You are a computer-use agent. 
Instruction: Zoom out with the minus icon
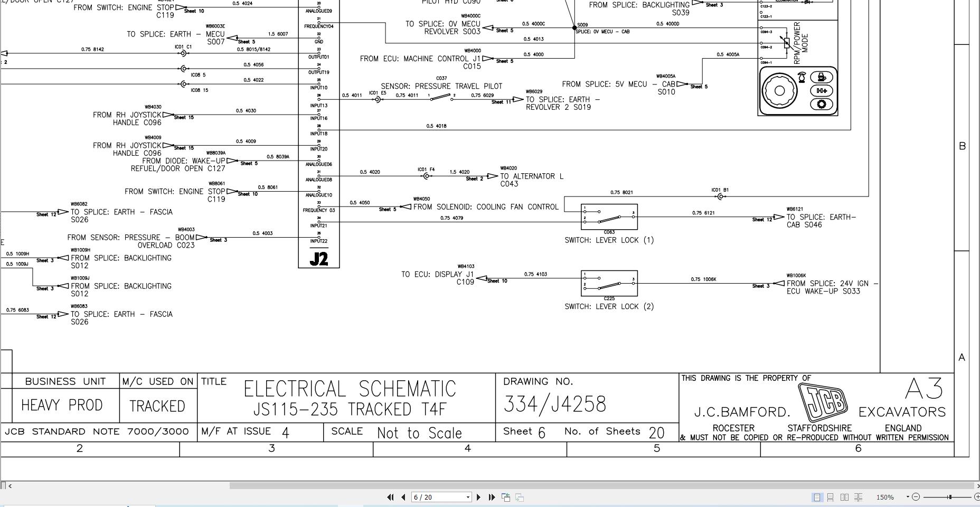pos(916,497)
